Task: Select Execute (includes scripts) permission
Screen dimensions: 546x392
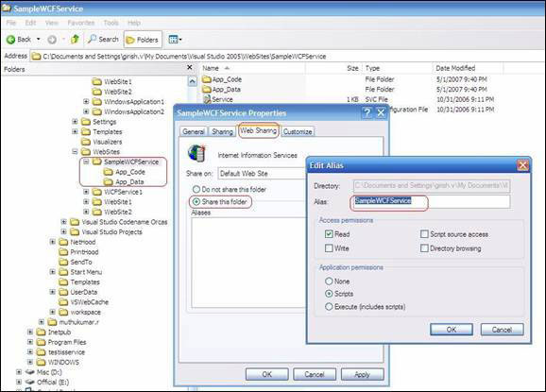Action: 329,307
